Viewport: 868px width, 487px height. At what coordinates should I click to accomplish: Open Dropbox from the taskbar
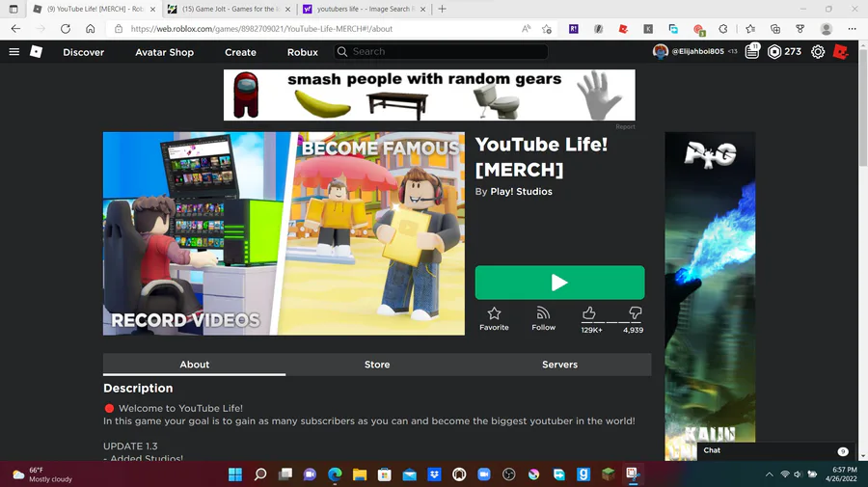click(x=434, y=474)
